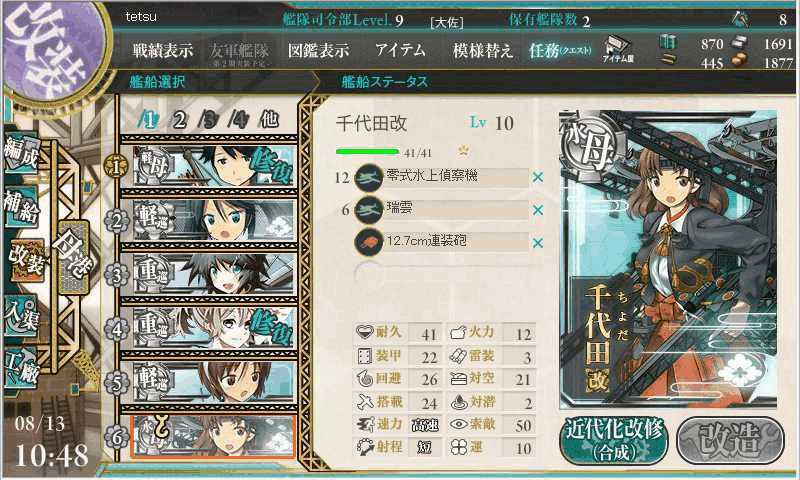The image size is (800, 480).
Task: Open 戦績表示 records menu
Action: (163, 50)
